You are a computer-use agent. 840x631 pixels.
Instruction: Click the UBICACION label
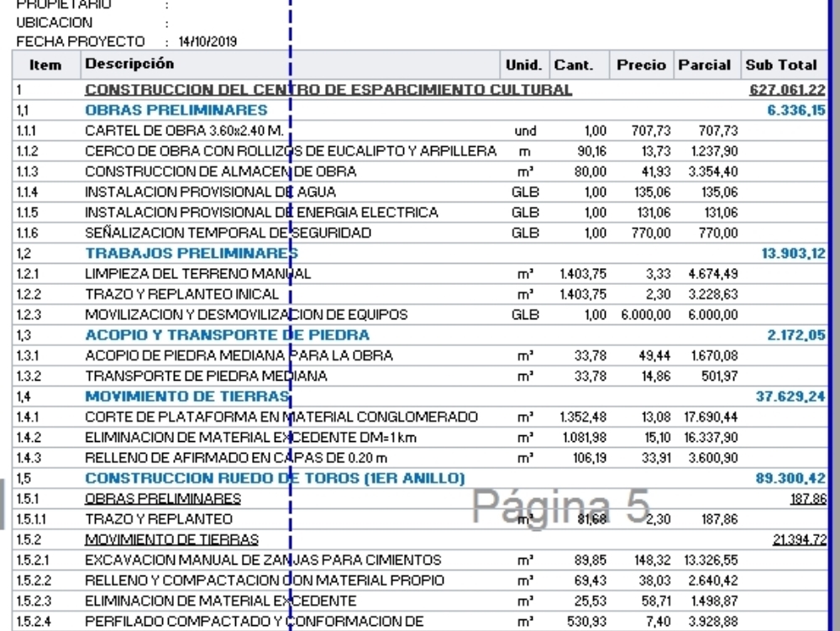(54, 23)
